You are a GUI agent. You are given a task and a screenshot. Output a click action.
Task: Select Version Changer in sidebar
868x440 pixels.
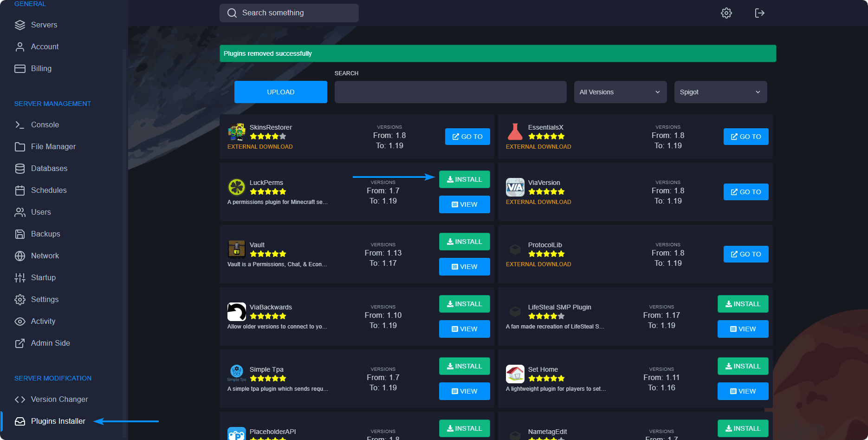pyautogui.click(x=59, y=399)
